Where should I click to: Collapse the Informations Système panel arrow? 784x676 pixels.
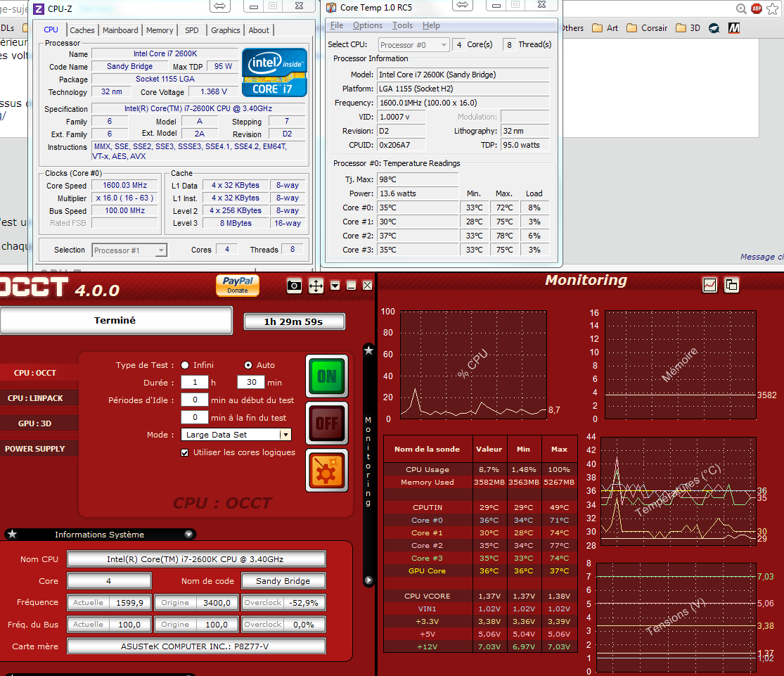188,535
